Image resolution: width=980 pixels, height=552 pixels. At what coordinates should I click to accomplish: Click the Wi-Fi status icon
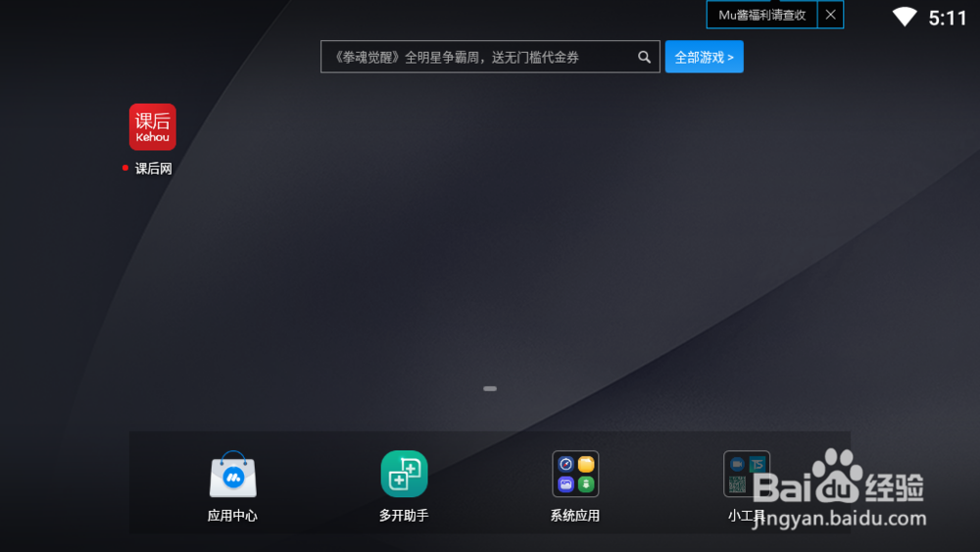tap(905, 17)
